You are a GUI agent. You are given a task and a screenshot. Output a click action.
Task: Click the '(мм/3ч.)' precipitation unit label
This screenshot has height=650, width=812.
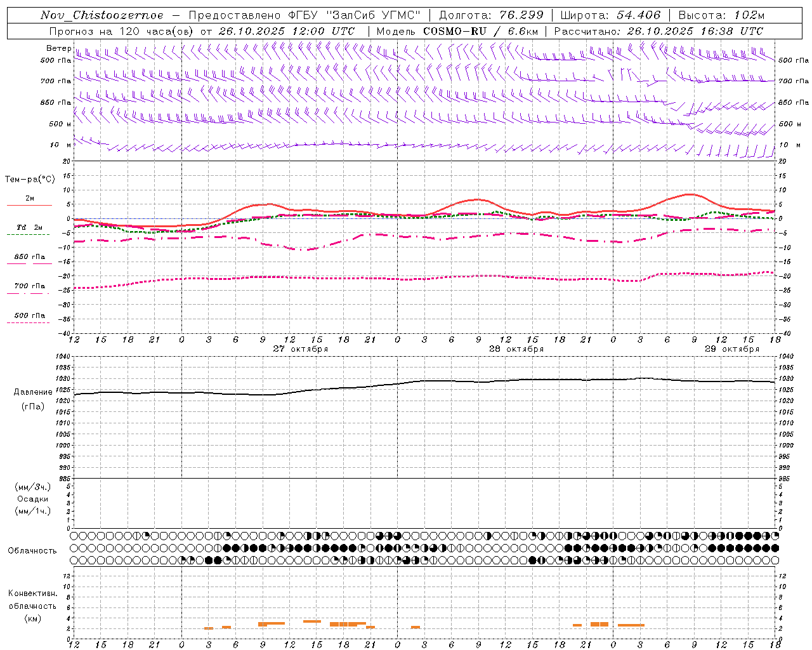click(33, 487)
